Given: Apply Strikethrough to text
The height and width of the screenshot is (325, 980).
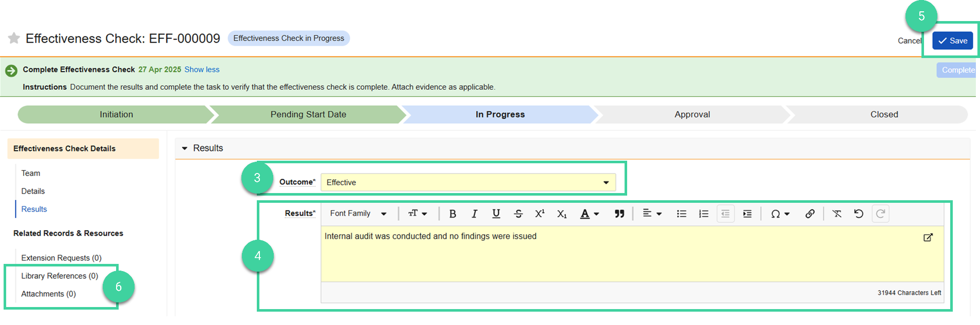Looking at the screenshot, I should pyautogui.click(x=518, y=214).
